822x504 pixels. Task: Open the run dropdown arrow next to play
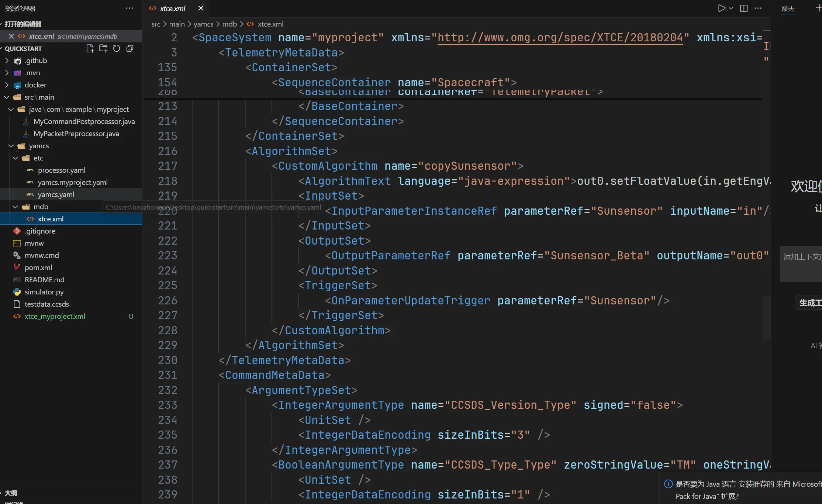(731, 8)
